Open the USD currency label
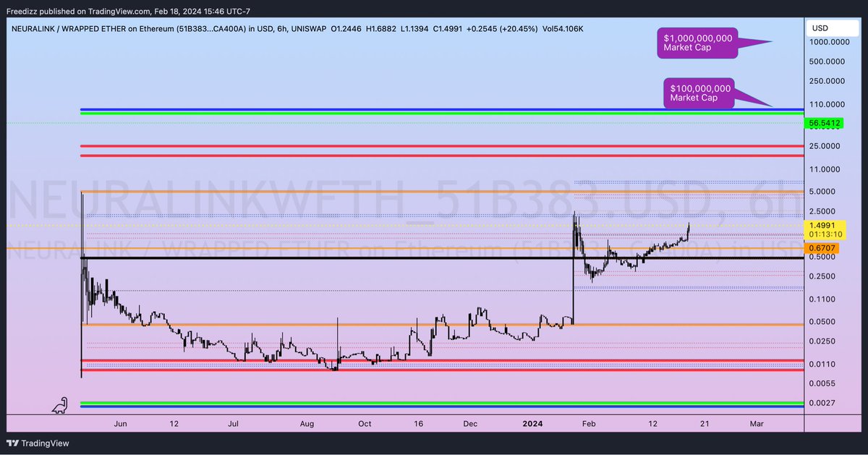The height and width of the screenshot is (455, 868). (x=832, y=28)
